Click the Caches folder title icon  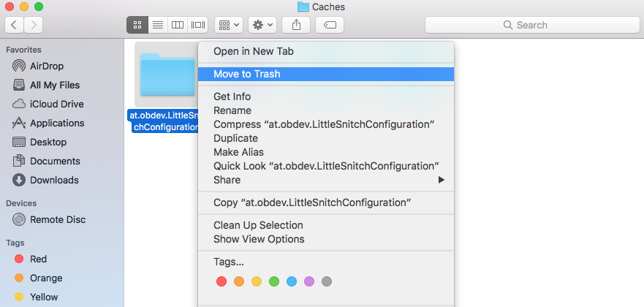[x=303, y=7]
